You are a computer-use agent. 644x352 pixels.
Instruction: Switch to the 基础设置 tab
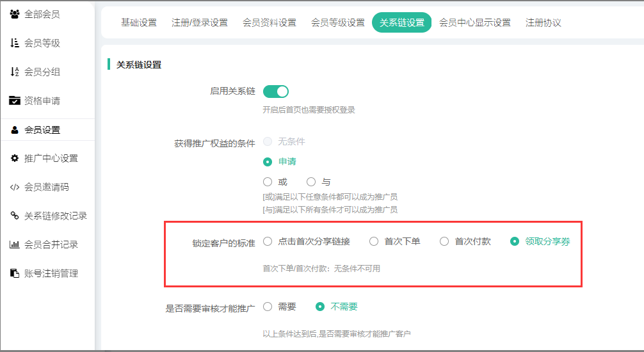(x=139, y=22)
